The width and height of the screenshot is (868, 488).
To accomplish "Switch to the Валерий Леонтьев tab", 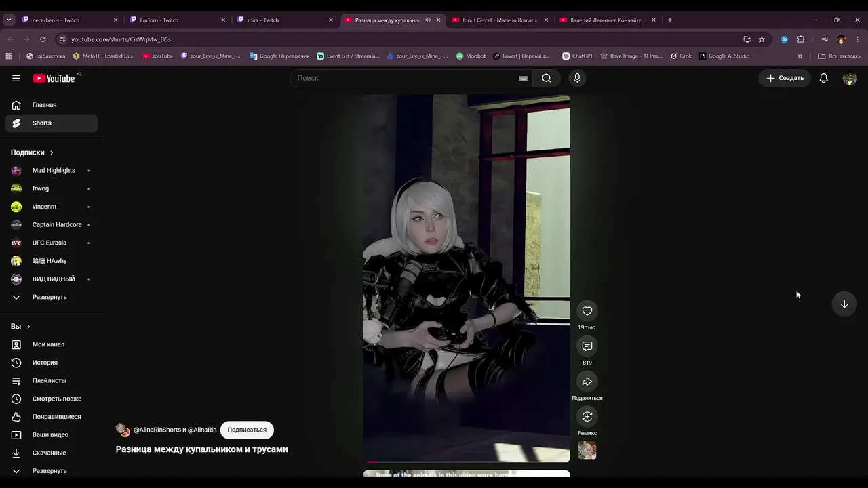I will [x=606, y=20].
